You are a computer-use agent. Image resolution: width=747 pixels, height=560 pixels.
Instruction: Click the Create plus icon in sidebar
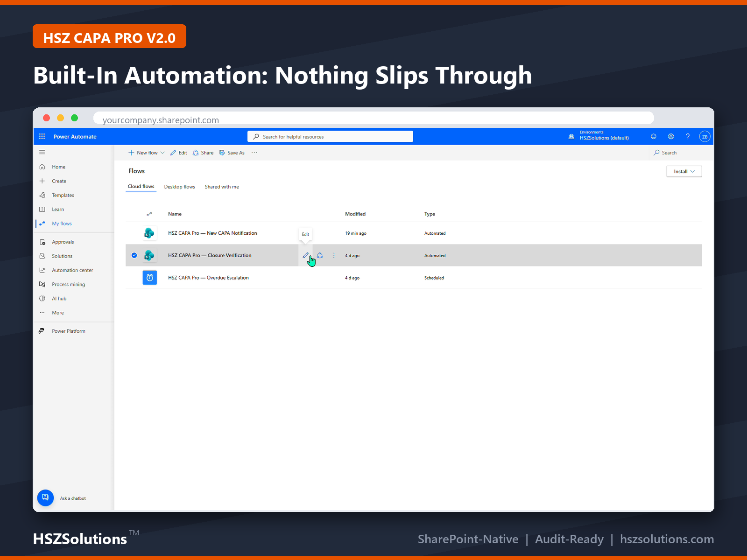[x=42, y=181]
